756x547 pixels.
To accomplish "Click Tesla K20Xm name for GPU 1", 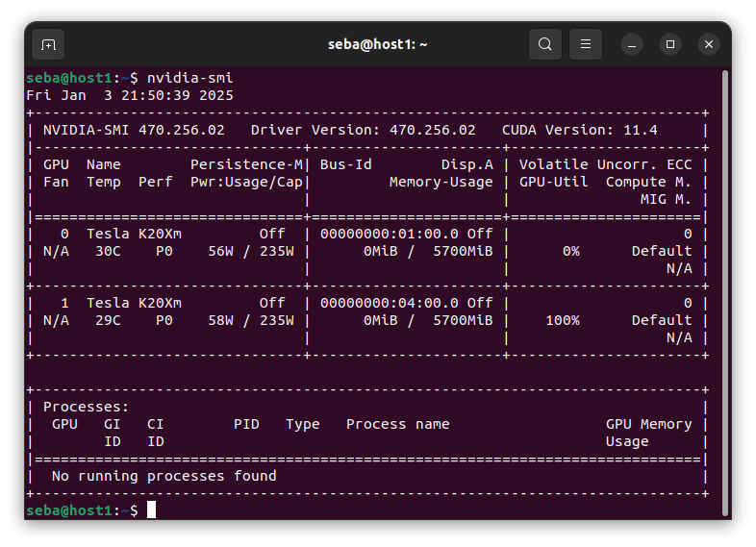I will (134, 303).
